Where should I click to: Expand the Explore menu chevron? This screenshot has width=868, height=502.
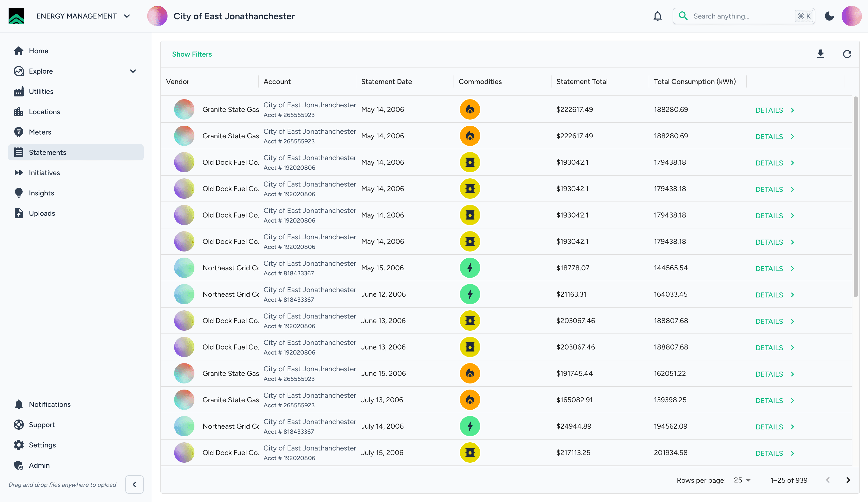(x=133, y=71)
